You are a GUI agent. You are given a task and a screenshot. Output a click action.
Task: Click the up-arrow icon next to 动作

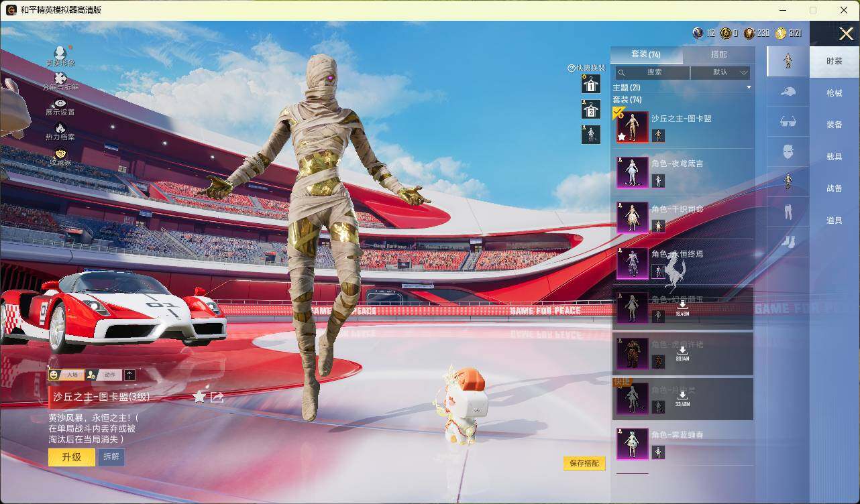coord(129,375)
